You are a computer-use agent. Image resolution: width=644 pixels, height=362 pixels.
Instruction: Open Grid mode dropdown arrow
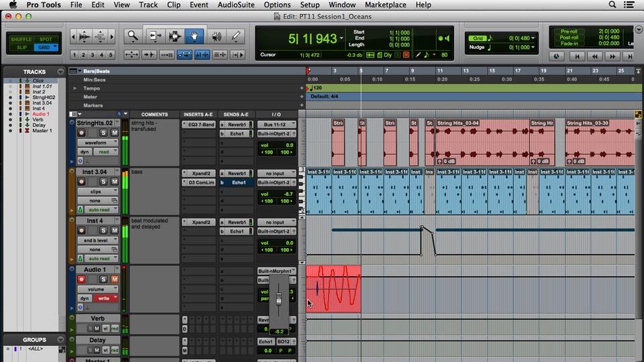click(x=55, y=47)
